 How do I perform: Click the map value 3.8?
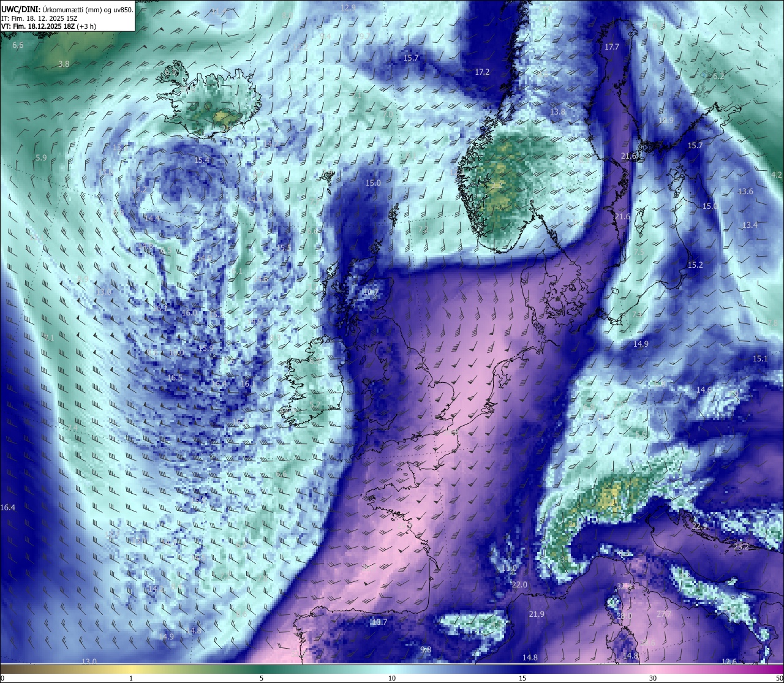(64, 64)
